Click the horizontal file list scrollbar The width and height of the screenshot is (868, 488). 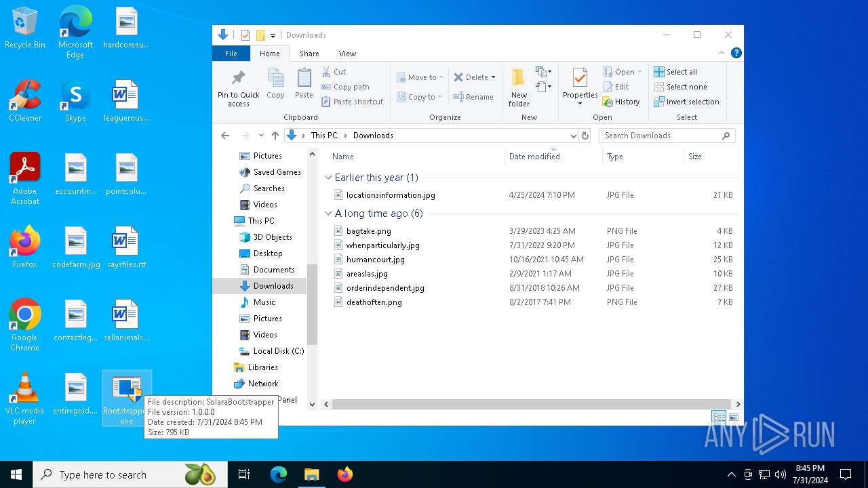532,405
